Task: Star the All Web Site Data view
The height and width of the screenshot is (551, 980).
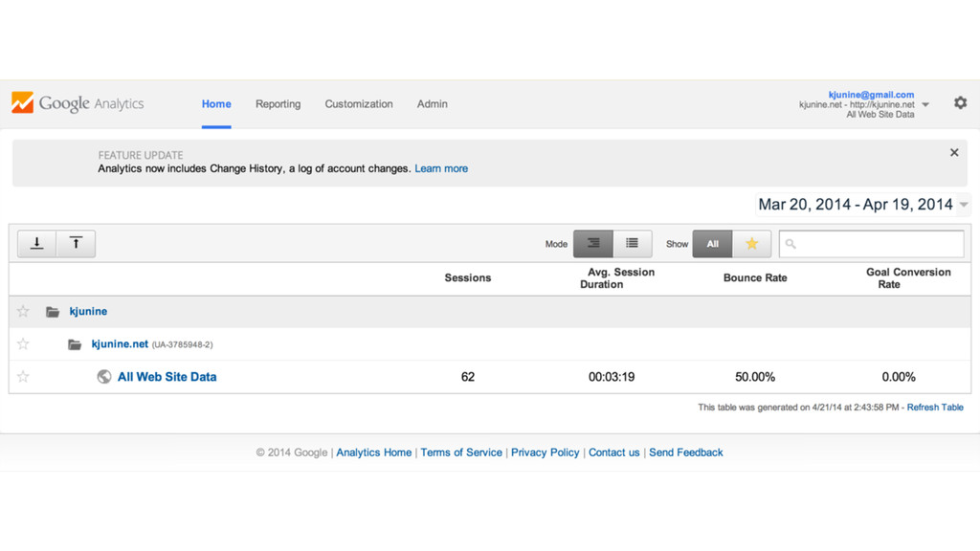Action: [23, 376]
